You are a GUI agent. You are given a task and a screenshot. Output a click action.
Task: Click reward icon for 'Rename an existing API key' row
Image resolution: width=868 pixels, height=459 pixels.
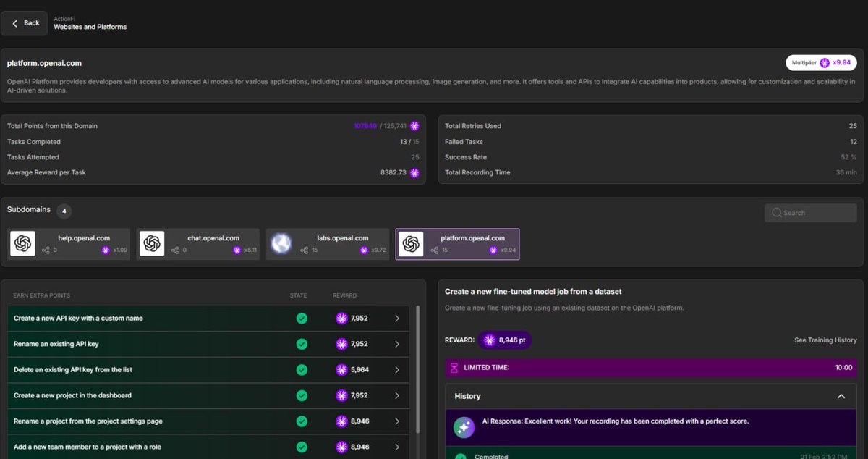(341, 344)
